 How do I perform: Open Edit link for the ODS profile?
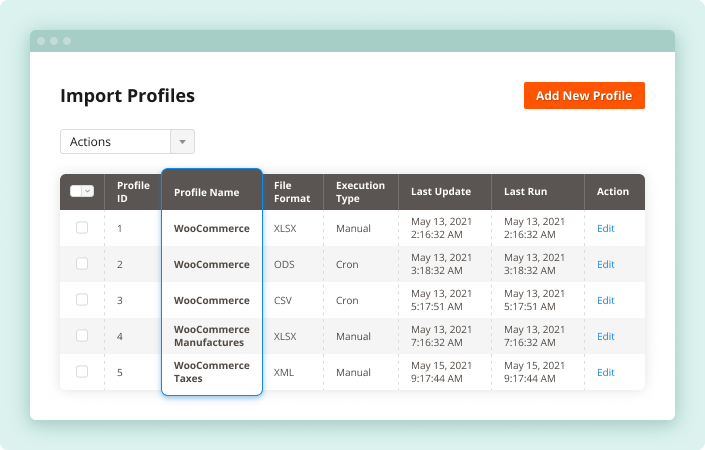tap(605, 264)
